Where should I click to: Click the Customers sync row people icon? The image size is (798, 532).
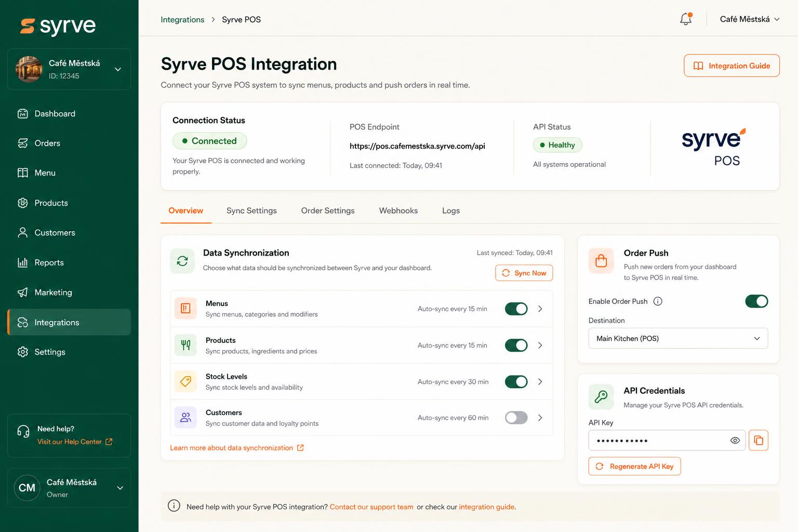pyautogui.click(x=185, y=417)
